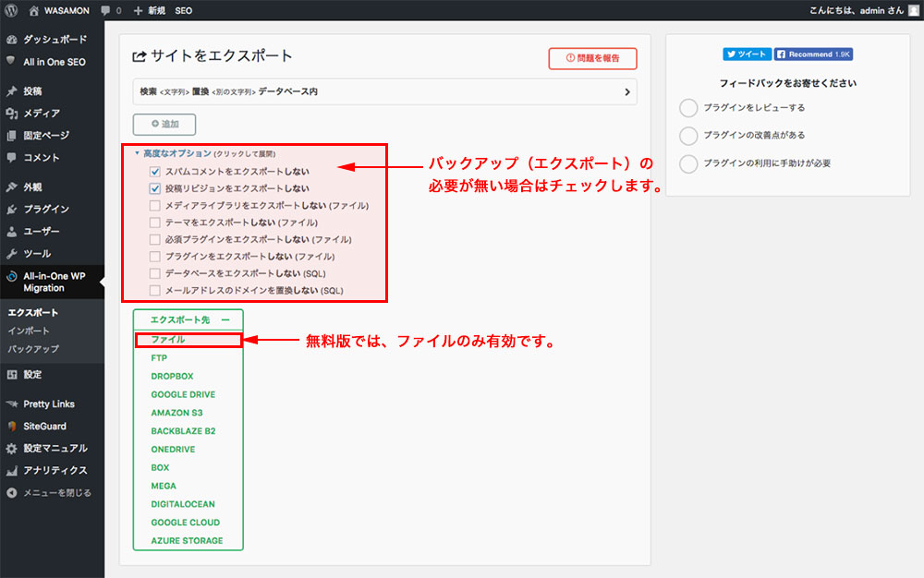
Task: Check メールアドレスのドメインを置換しない
Action: tap(155, 290)
